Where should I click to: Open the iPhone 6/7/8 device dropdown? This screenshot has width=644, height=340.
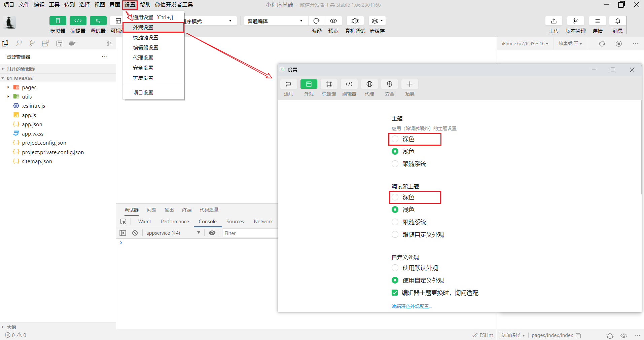[525, 44]
